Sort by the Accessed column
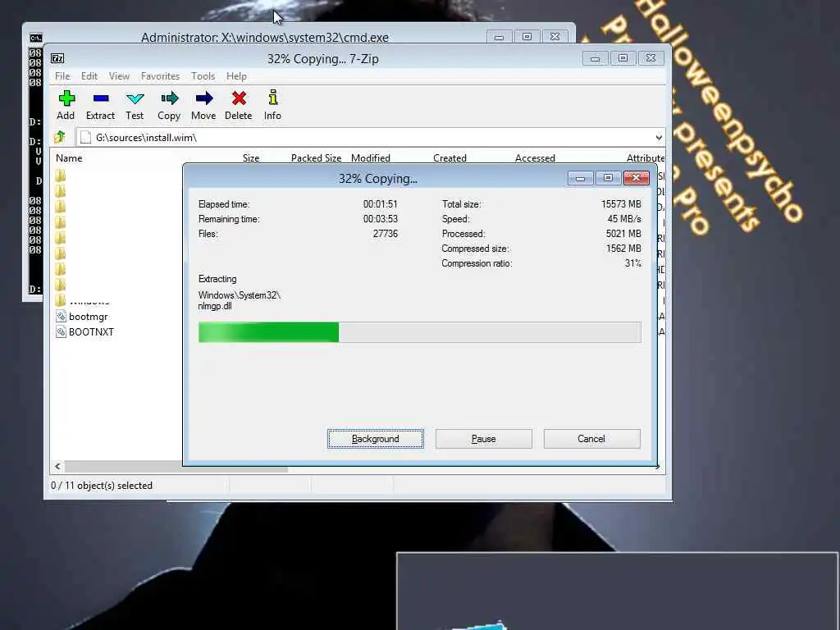The width and height of the screenshot is (840, 630). coord(535,158)
